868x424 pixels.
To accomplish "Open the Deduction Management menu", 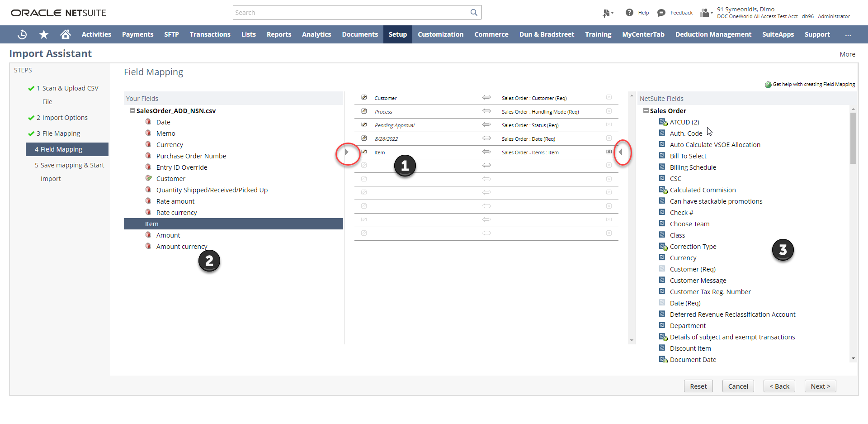I will point(713,34).
